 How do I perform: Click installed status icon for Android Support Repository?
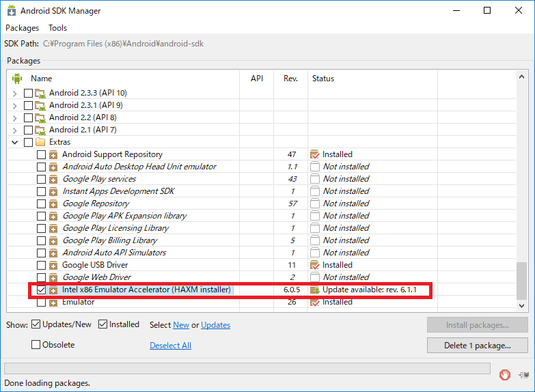click(314, 154)
